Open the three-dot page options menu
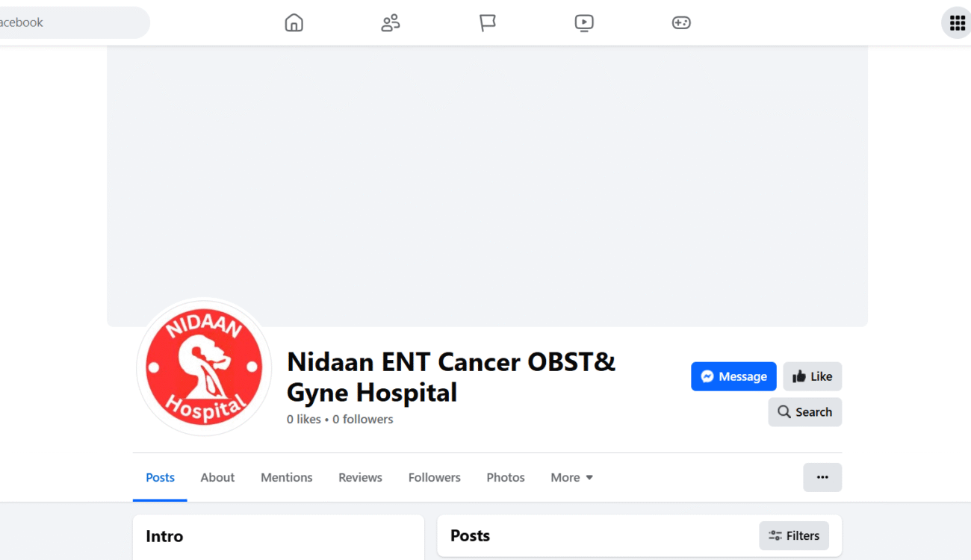 822,477
